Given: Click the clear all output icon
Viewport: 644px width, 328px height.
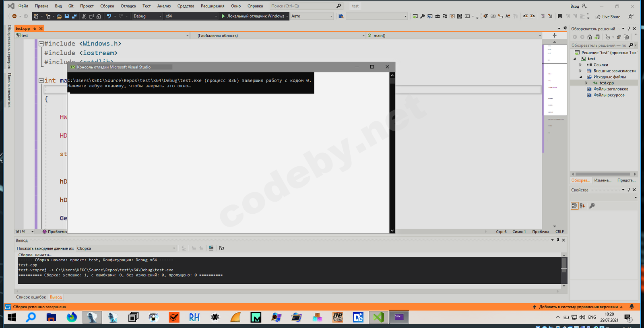Looking at the screenshot, I should (x=211, y=248).
